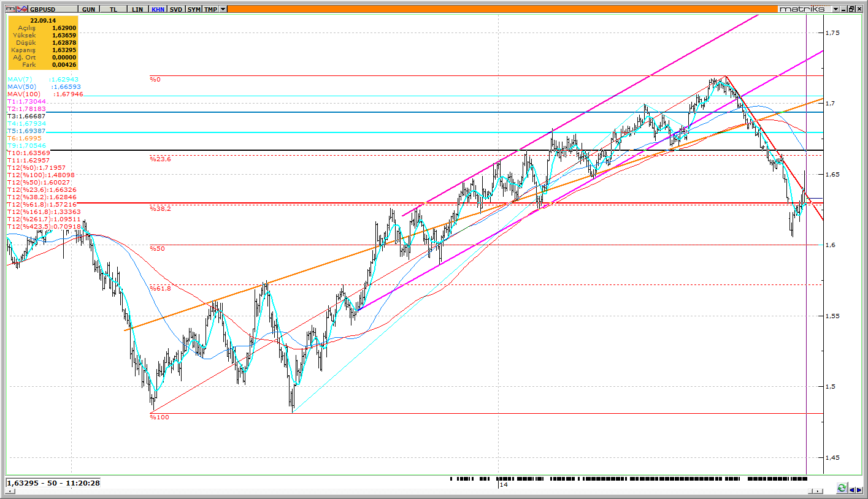
Task: Click the T12(%261,7):1,09511 value
Action: pos(44,219)
